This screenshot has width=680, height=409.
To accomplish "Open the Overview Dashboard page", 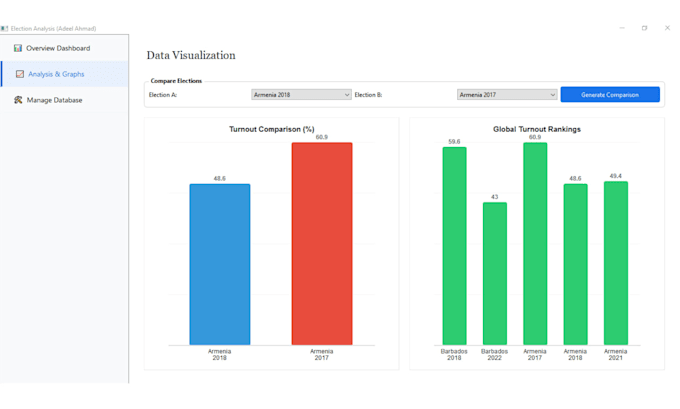I will point(65,48).
